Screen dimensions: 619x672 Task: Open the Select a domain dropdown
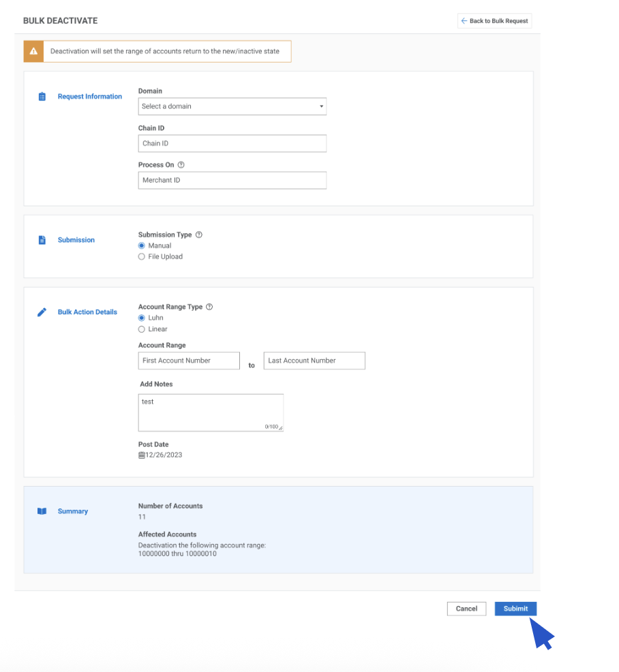pyautogui.click(x=232, y=106)
